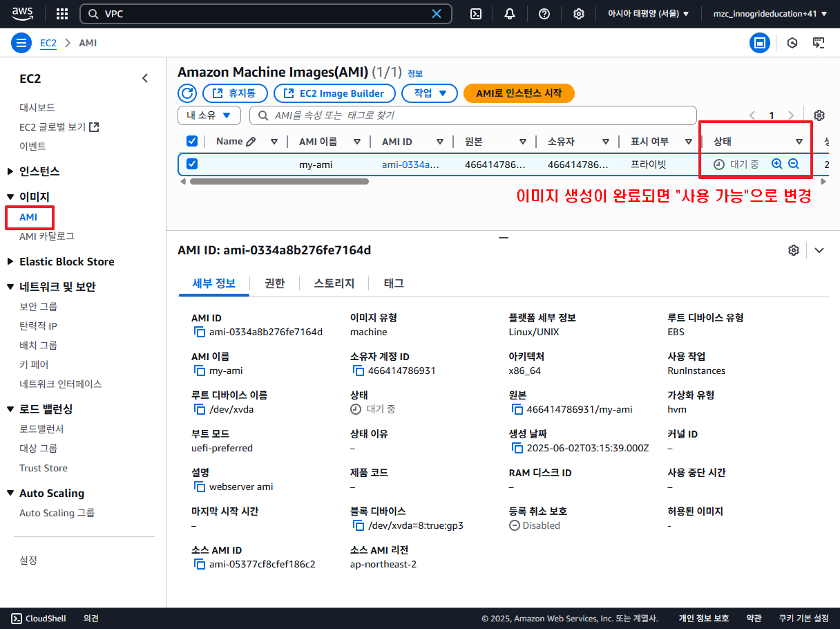Viewport: 840px width, 629px height.
Task: Collapse the 이미지 sidebar section
Action: [x=10, y=197]
